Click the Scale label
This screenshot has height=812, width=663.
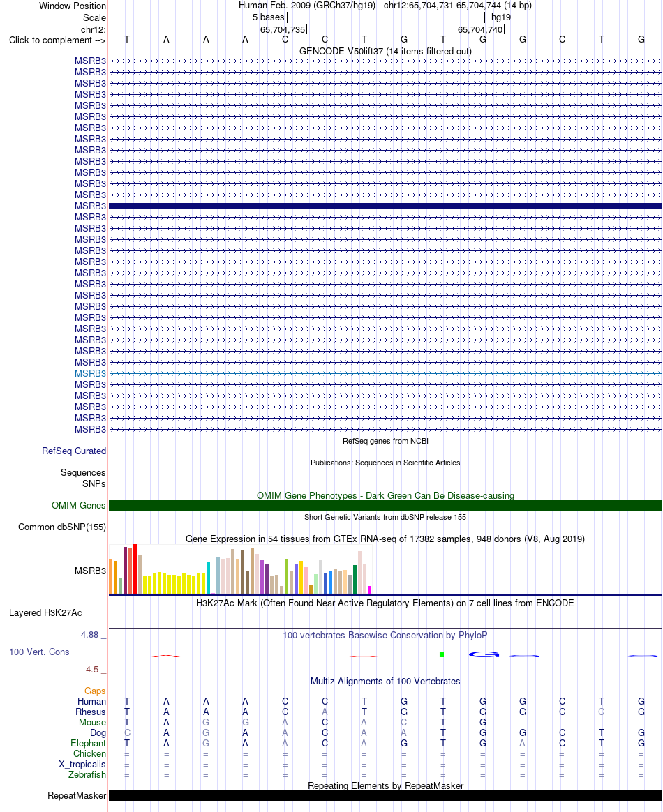(x=94, y=17)
